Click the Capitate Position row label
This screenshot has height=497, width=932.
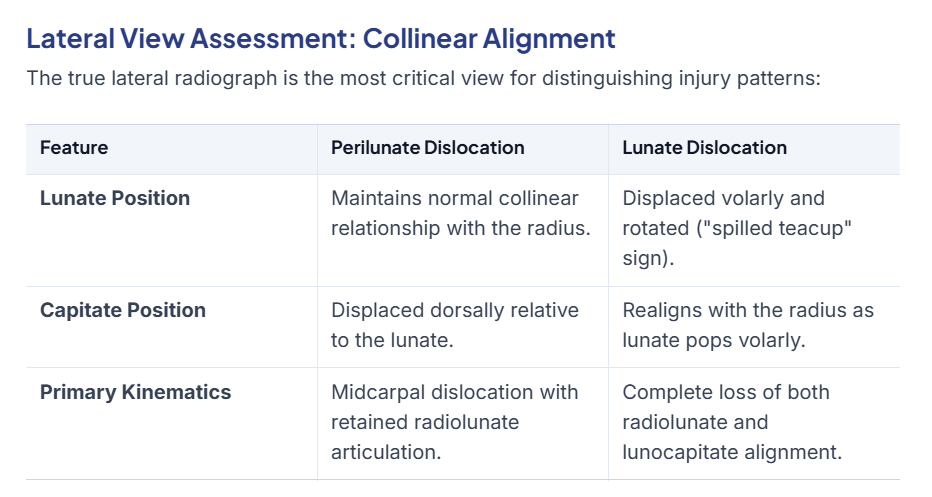pyautogui.click(x=122, y=310)
